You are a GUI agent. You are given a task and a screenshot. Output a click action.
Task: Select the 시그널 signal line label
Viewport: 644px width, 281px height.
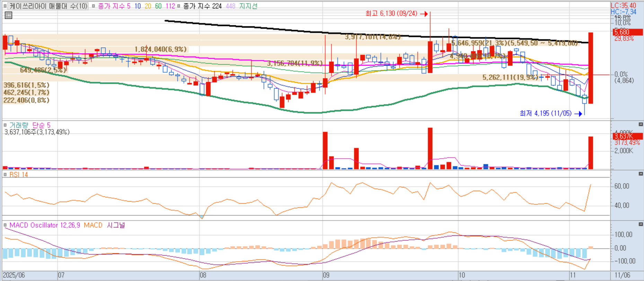coord(116,225)
